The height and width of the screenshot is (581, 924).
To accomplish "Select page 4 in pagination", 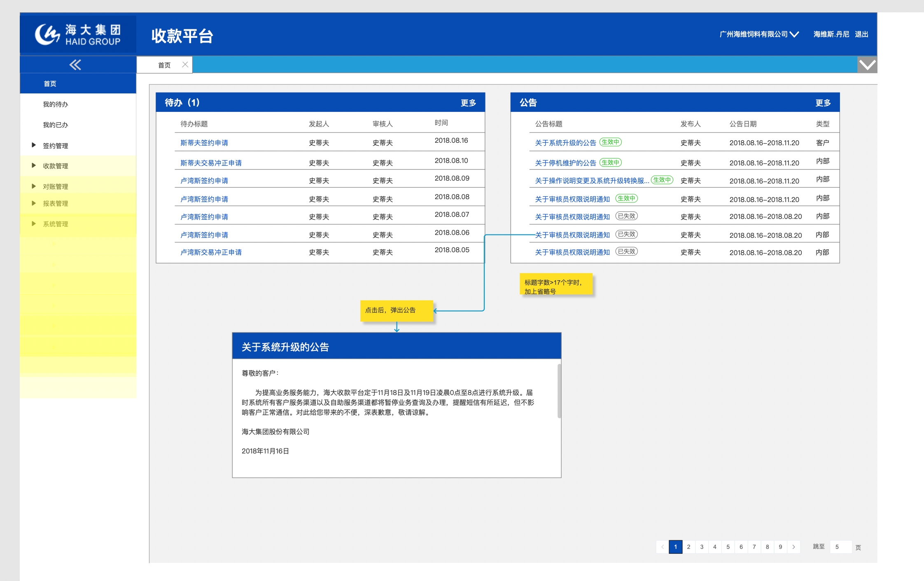I will [715, 547].
